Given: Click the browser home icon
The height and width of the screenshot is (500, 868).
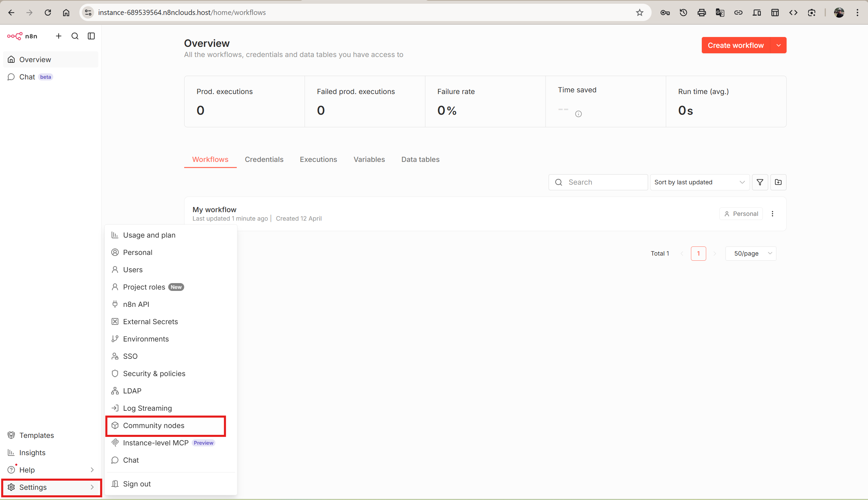Looking at the screenshot, I should (66, 13).
